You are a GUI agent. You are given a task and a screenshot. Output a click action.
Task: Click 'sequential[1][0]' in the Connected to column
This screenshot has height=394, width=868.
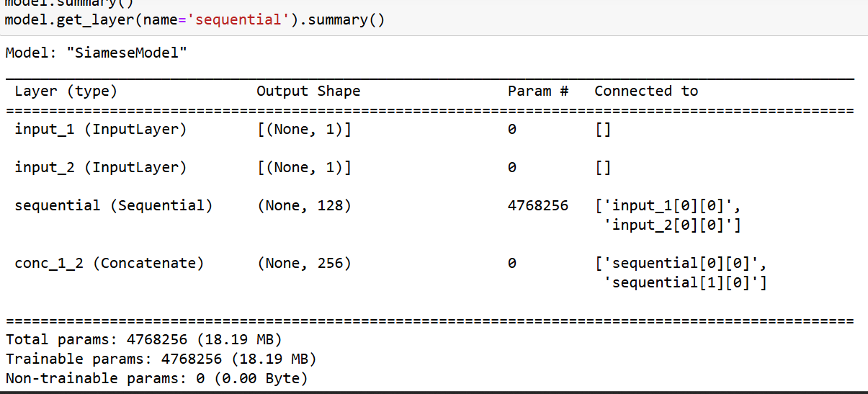point(681,282)
